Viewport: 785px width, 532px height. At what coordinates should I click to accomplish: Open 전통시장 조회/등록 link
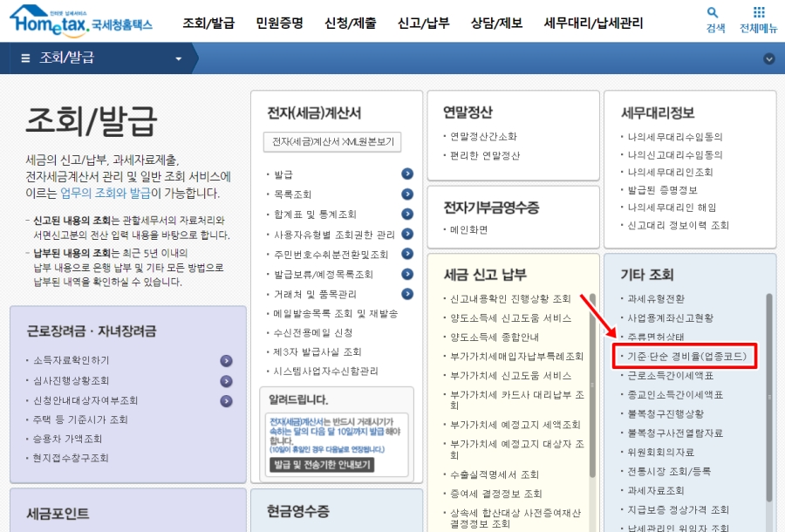pyautogui.click(x=669, y=471)
